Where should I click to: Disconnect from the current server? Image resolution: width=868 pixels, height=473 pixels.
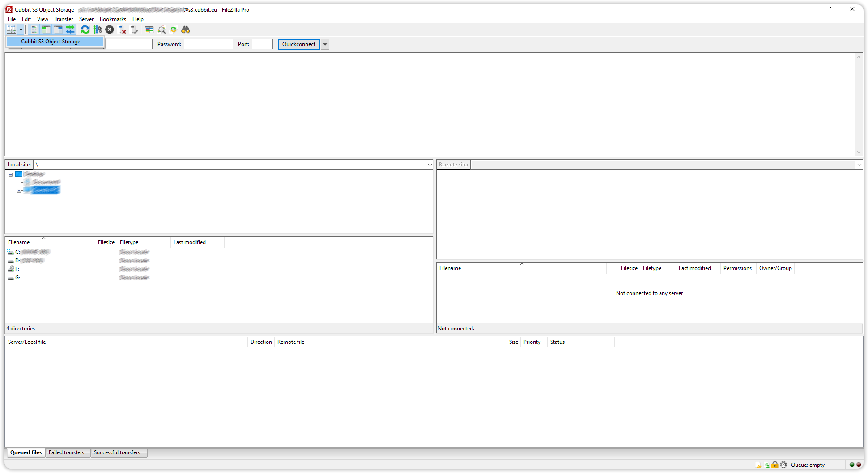tap(122, 30)
